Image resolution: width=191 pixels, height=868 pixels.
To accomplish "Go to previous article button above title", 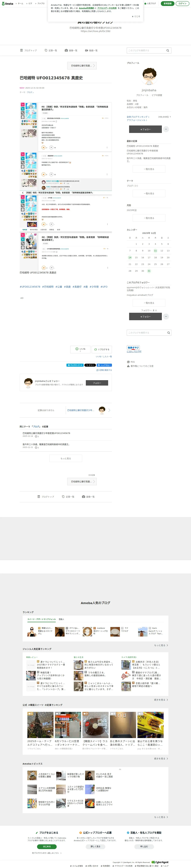I will click(x=82, y=66).
